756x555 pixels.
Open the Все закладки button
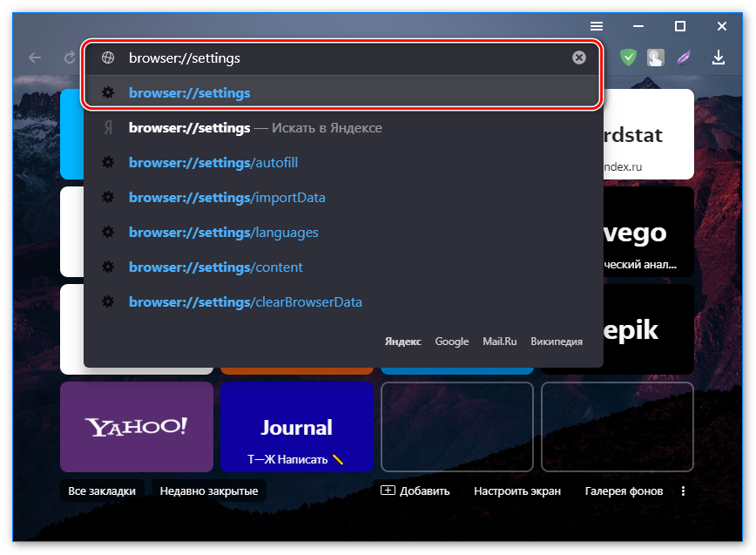(102, 491)
